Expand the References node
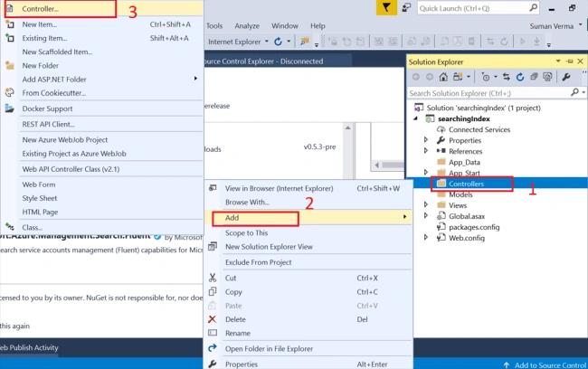588x369 pixels. [426, 151]
